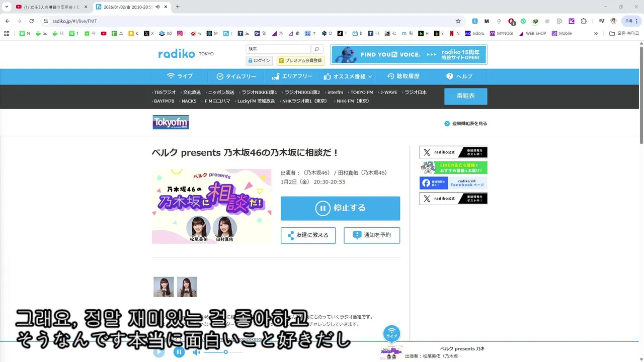Select the BAYFM78 station link

click(x=164, y=101)
